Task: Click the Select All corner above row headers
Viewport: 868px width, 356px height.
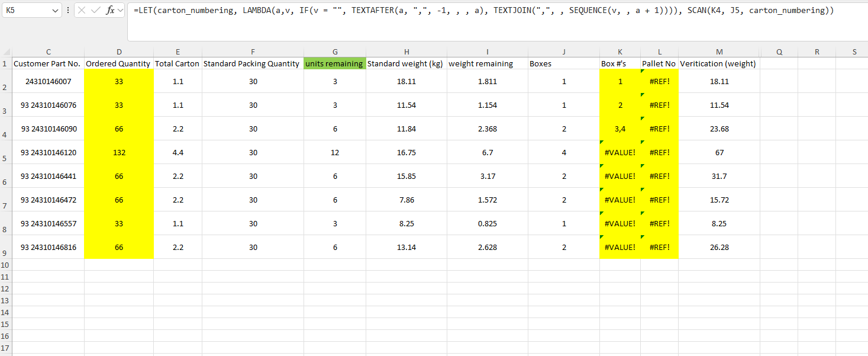Action: point(6,52)
